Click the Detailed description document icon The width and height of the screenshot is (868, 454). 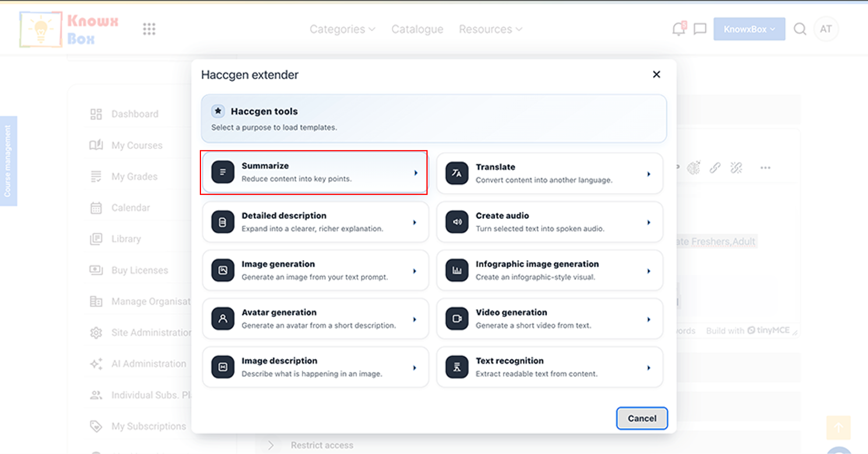point(223,222)
